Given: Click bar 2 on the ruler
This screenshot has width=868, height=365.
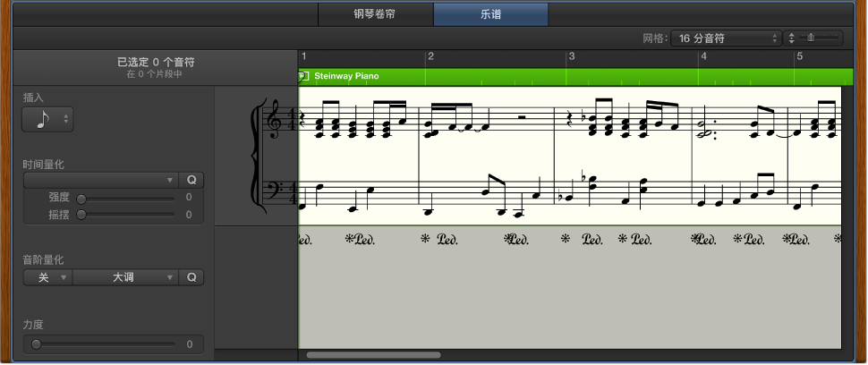Looking at the screenshot, I should [430, 56].
